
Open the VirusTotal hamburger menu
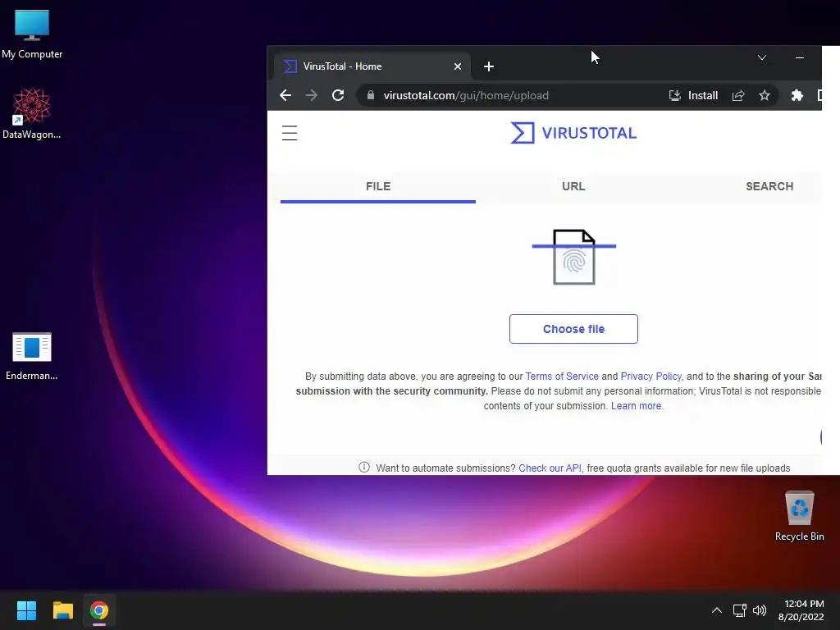(x=290, y=133)
